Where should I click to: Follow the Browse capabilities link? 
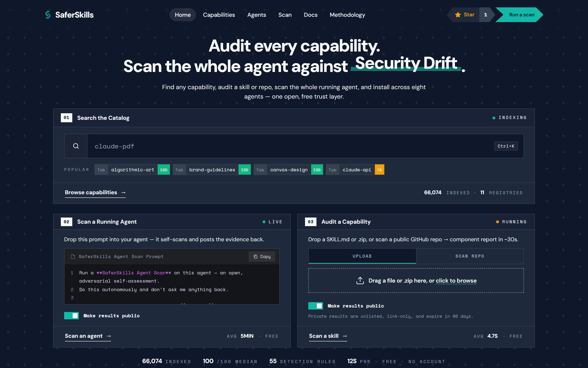[x=95, y=193]
